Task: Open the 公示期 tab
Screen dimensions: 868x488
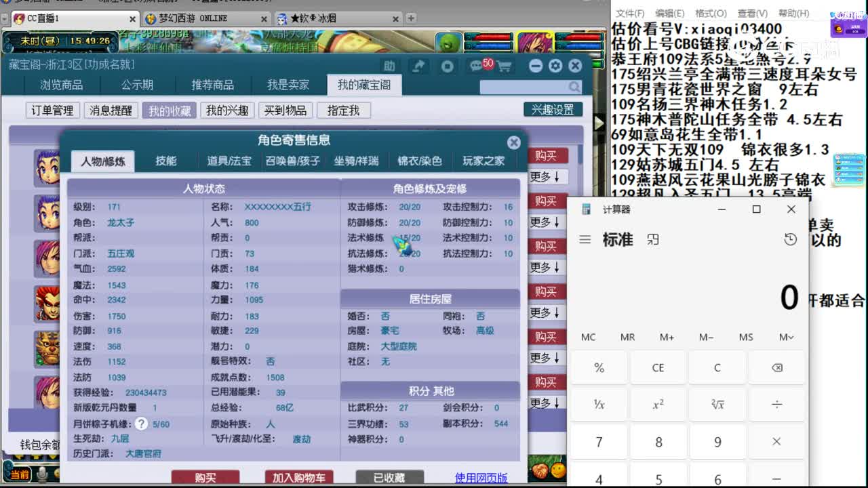Action: 137,85
